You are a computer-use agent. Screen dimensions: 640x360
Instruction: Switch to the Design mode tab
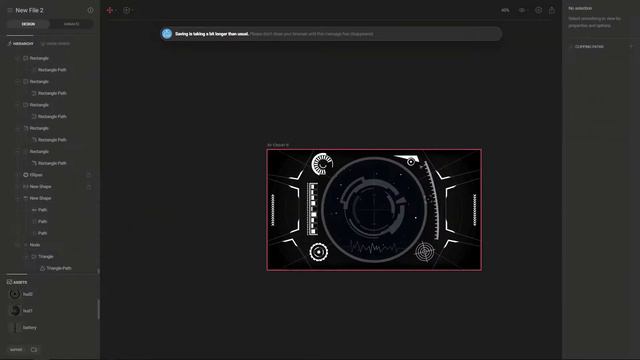click(x=28, y=24)
